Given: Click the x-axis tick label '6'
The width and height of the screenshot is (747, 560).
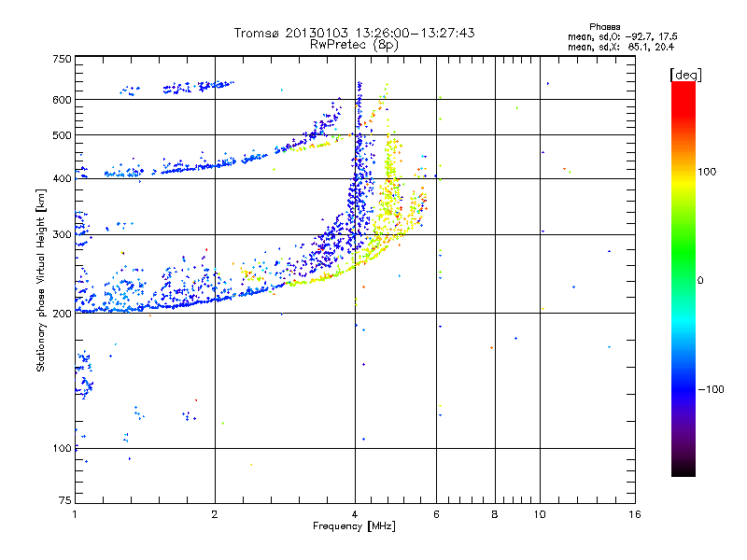Looking at the screenshot, I should point(436,514).
